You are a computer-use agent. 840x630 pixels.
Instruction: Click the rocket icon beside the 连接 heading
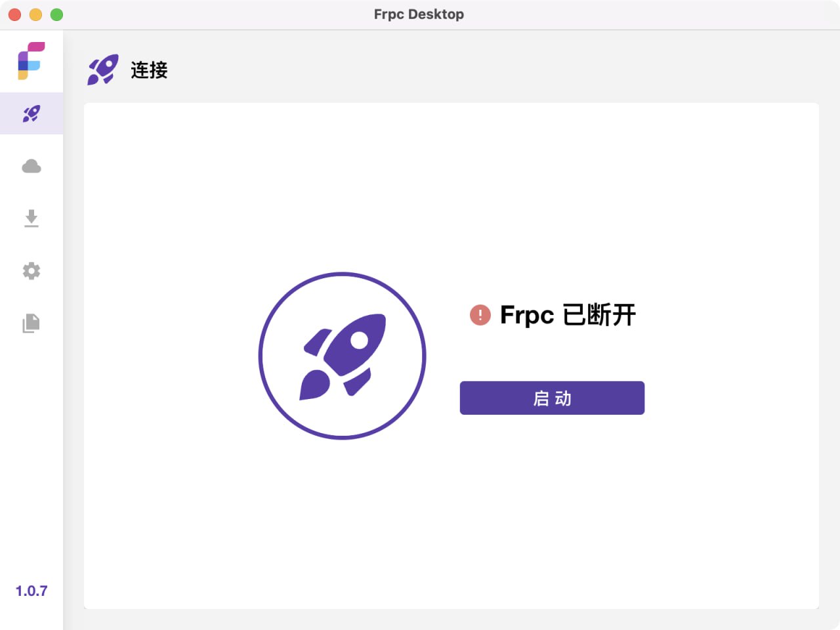coord(102,68)
